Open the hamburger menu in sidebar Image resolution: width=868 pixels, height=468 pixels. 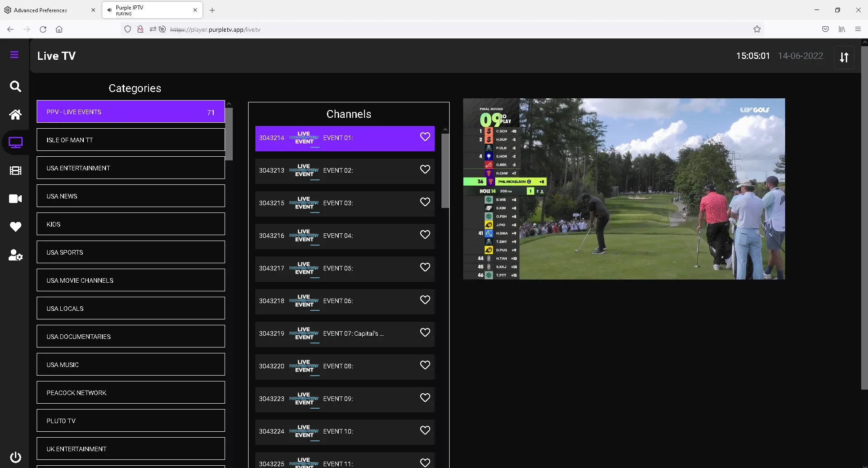(x=14, y=55)
